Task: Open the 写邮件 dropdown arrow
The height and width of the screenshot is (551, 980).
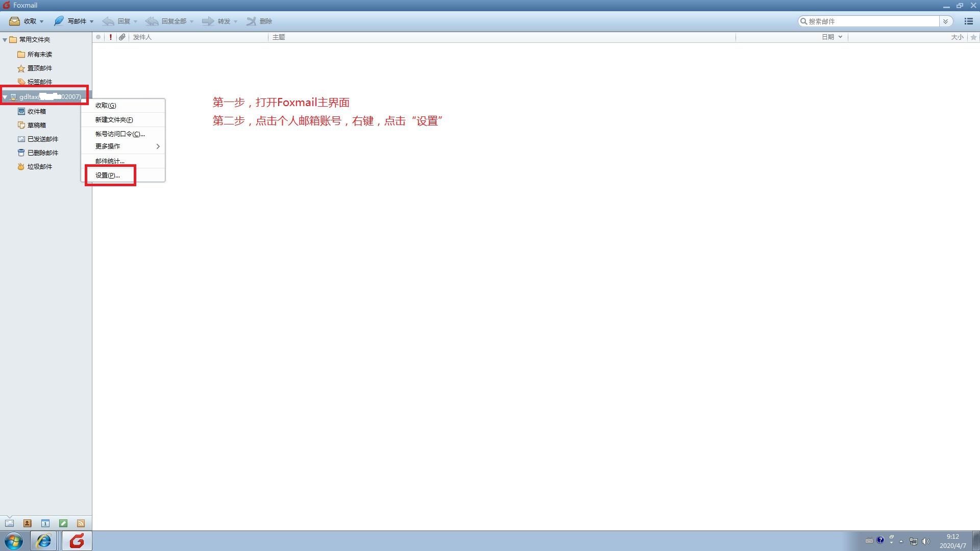Action: pos(91,21)
